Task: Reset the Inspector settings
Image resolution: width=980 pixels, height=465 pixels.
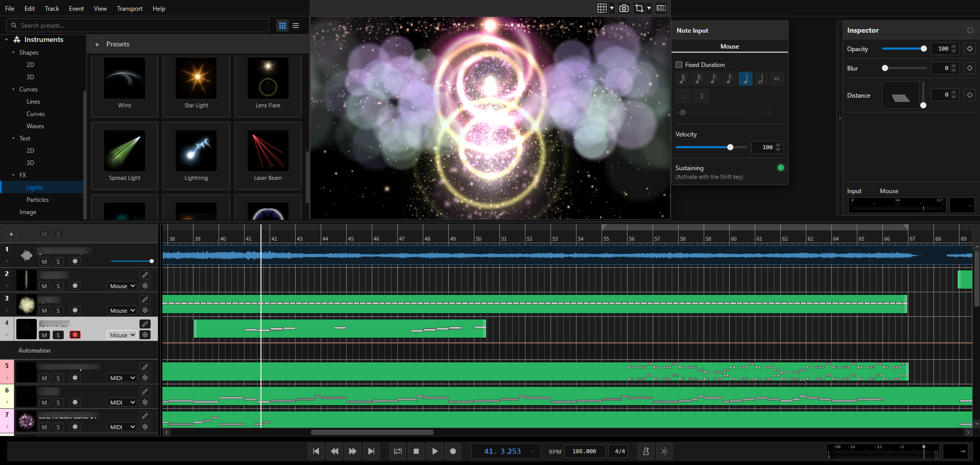Action: pos(970,30)
